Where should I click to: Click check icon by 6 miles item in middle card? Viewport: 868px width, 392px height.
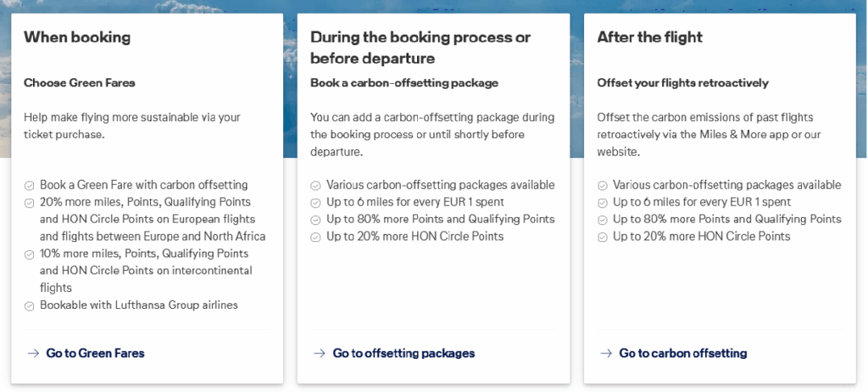point(316,203)
